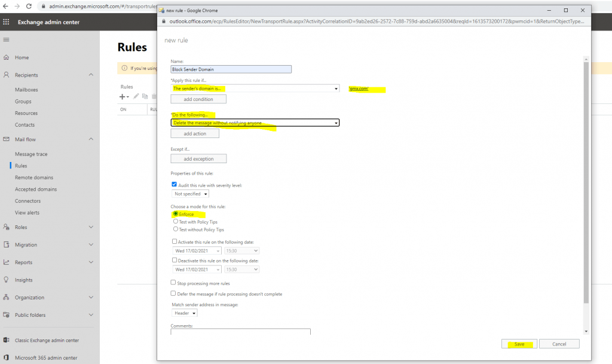The height and width of the screenshot is (364, 612).
Task: Expand the Migration section chevron
Action: point(91,244)
